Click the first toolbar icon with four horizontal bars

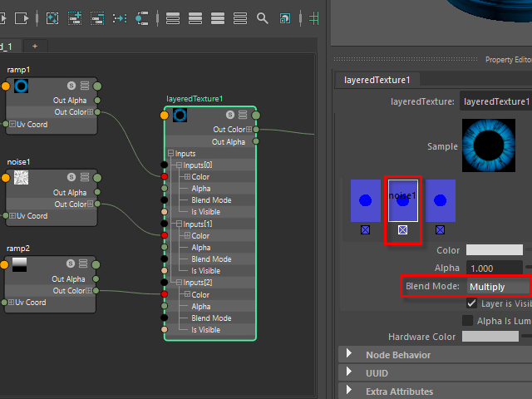click(x=173, y=17)
